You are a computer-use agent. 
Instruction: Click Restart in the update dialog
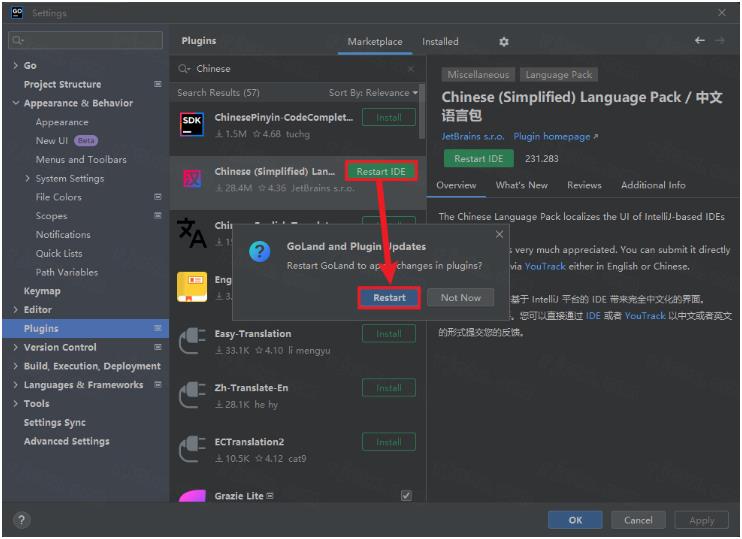coord(389,298)
